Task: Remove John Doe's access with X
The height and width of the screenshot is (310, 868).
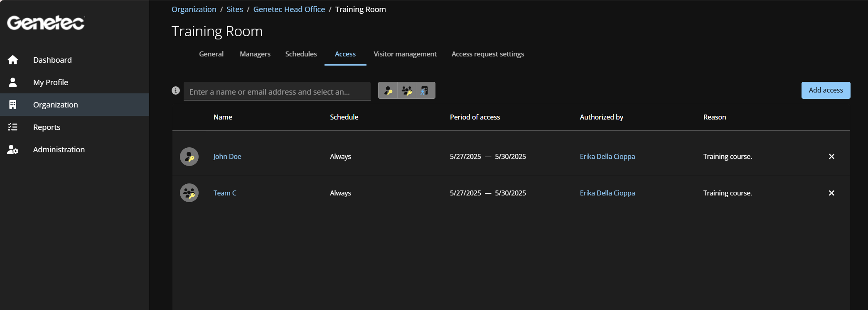Action: tap(831, 156)
